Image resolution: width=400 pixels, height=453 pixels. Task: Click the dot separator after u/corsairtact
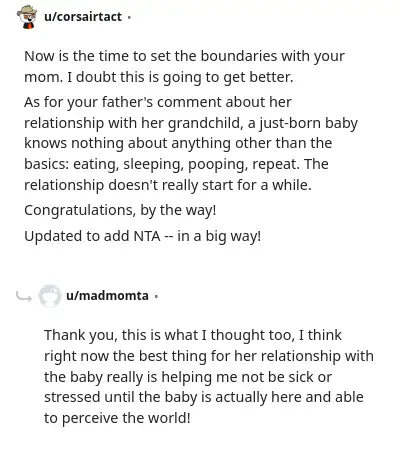(x=129, y=17)
